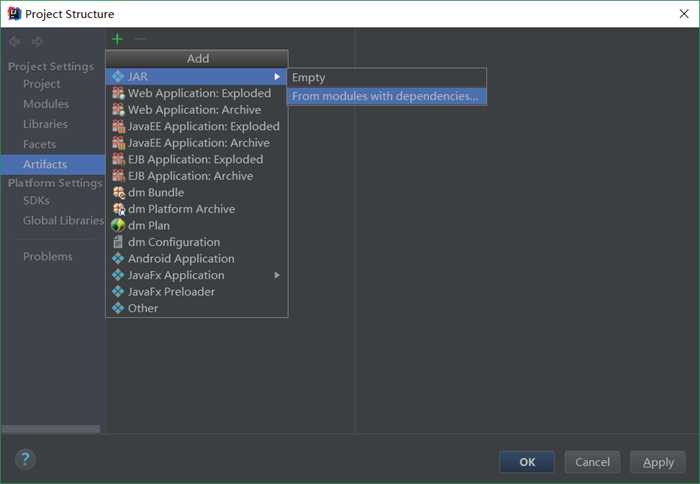Viewport: 700px width, 484px height.
Task: Expand the JAR submenu arrow
Action: pyautogui.click(x=277, y=76)
